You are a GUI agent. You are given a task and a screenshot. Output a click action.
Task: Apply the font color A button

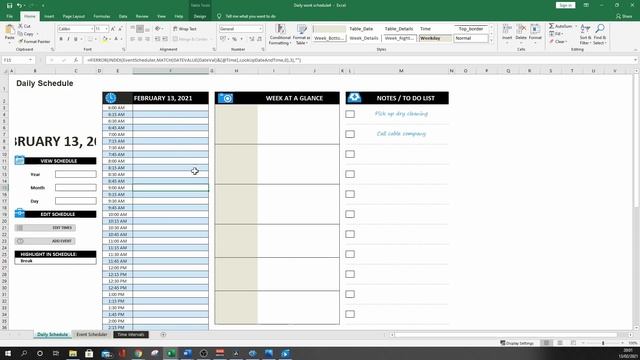(x=116, y=39)
